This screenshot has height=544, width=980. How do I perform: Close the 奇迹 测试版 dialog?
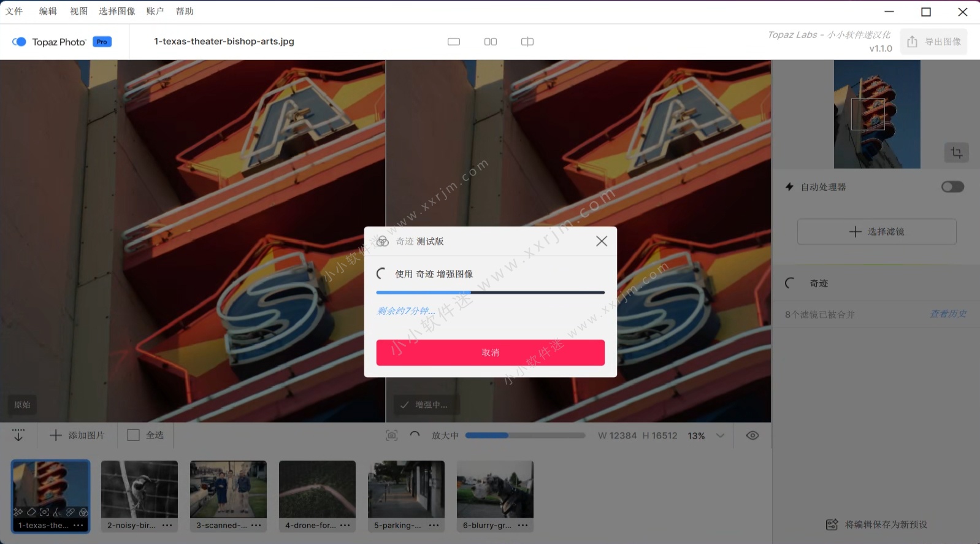point(602,242)
